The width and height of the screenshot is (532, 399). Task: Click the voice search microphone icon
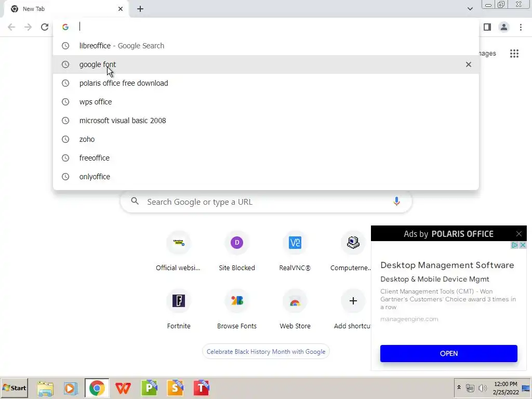(396, 202)
